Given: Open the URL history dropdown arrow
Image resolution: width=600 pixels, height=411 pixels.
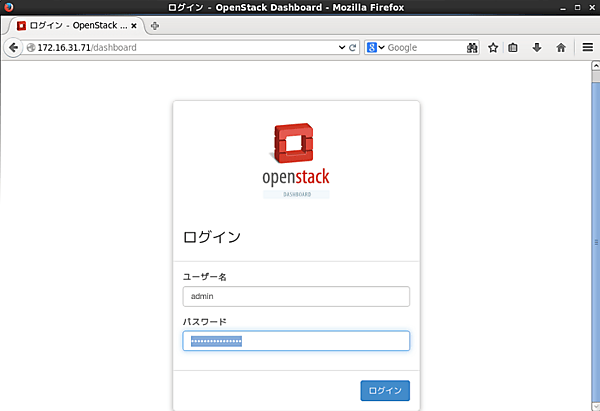Looking at the screenshot, I should [342, 47].
